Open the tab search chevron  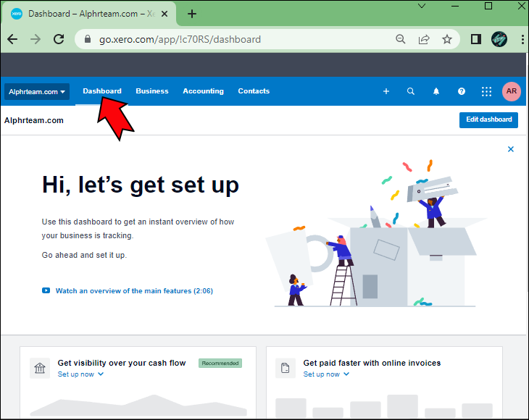pos(422,6)
